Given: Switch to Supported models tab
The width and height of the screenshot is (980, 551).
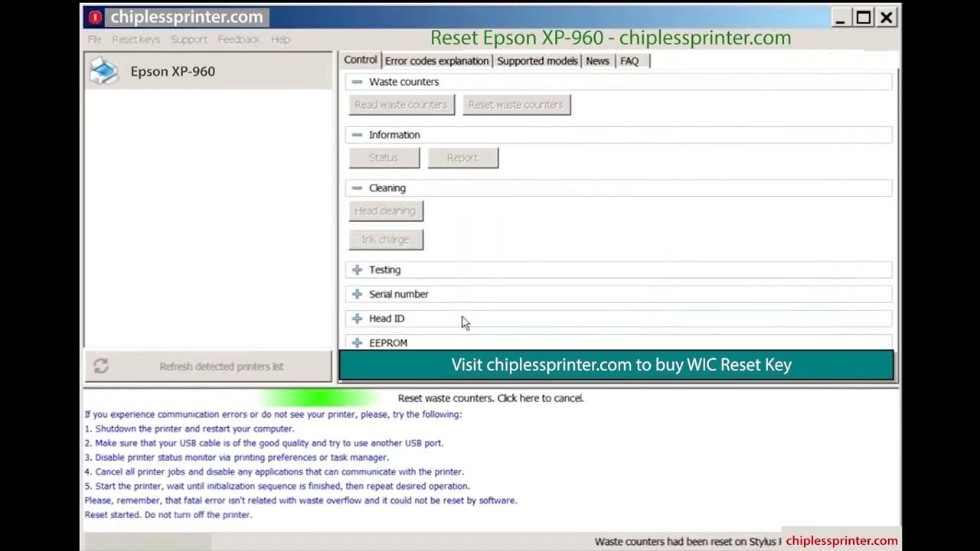Looking at the screenshot, I should click(537, 61).
